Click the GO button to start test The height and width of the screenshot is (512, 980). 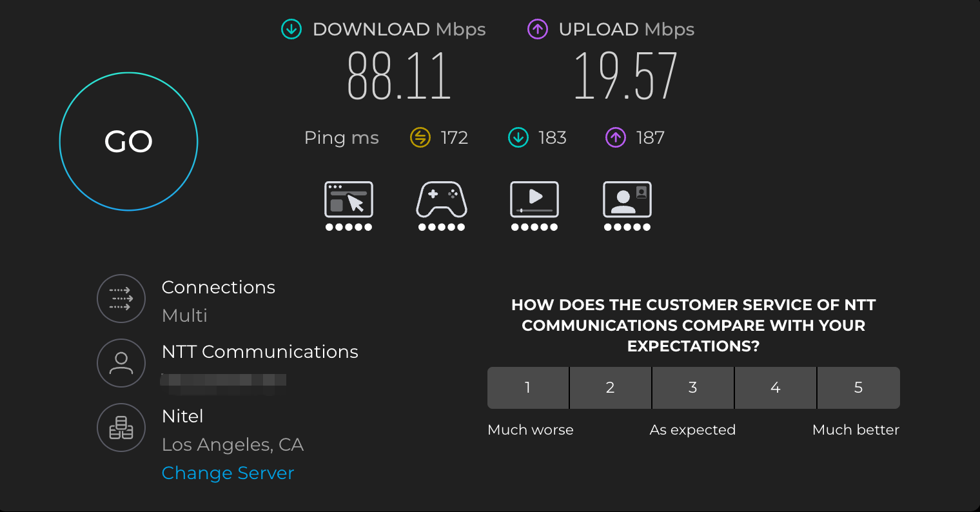(128, 141)
